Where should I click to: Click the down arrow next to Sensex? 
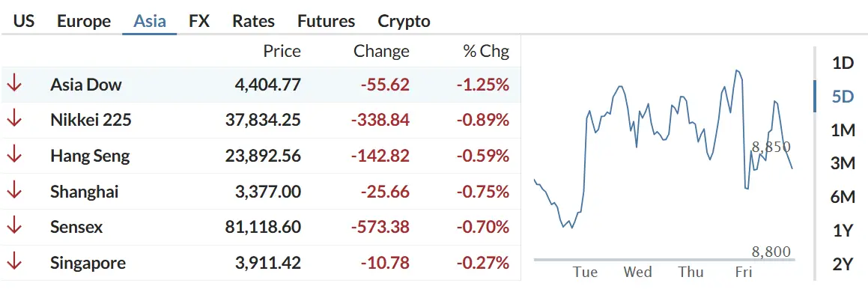[13, 227]
